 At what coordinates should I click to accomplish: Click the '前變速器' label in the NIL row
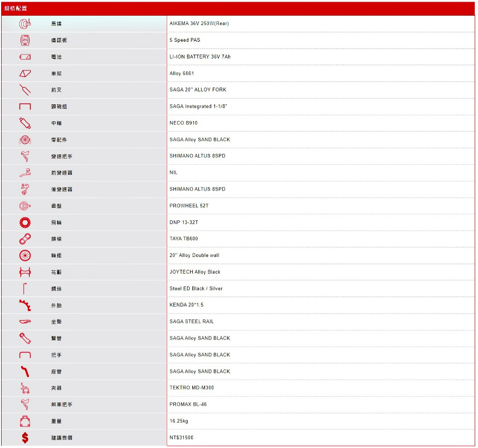click(62, 173)
